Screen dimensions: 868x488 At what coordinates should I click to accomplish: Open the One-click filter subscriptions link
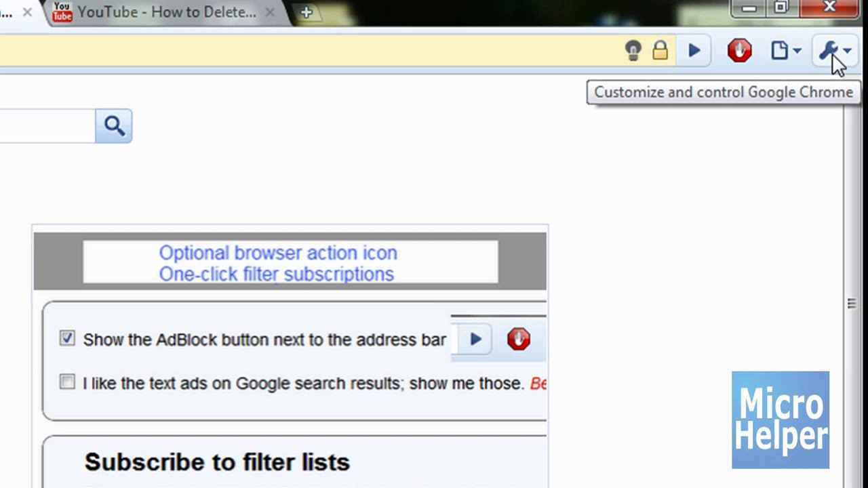pos(276,274)
